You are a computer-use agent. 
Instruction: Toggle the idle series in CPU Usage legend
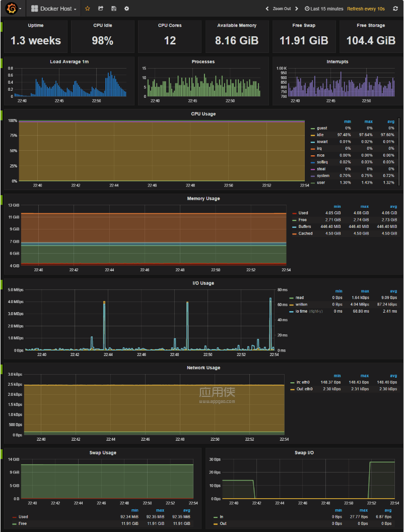coord(320,135)
